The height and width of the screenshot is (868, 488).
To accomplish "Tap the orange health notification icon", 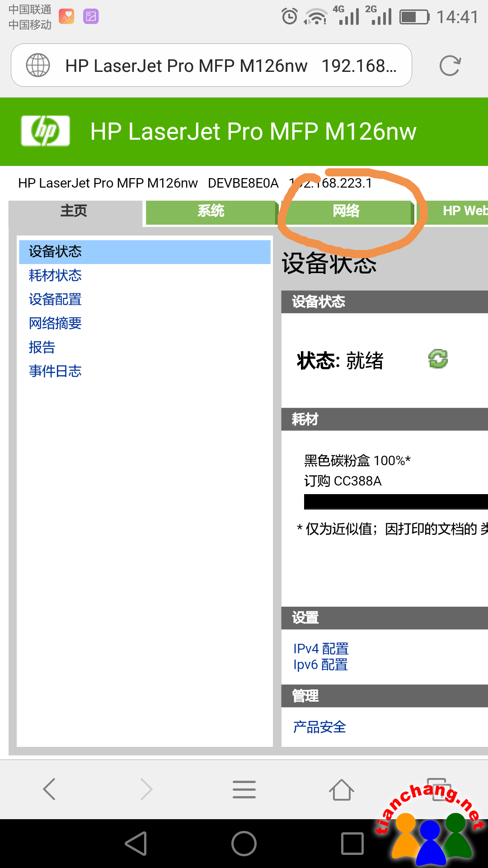I will tap(66, 17).
